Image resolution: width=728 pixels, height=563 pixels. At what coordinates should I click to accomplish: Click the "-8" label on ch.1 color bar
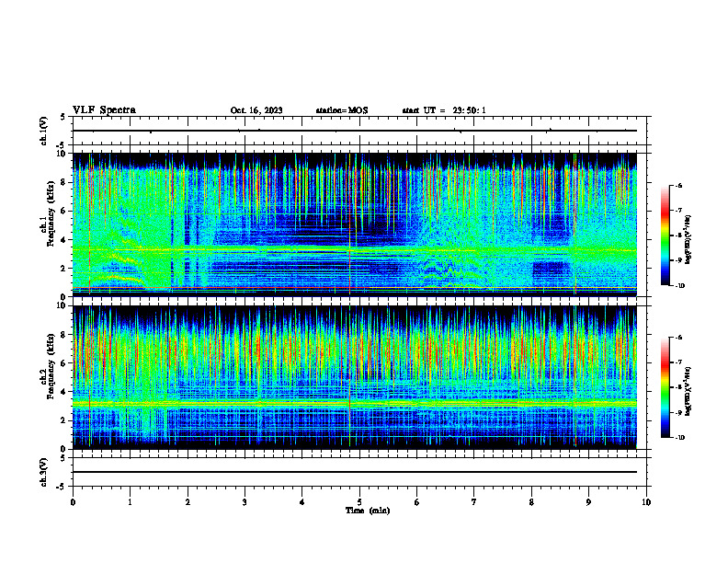click(x=679, y=236)
